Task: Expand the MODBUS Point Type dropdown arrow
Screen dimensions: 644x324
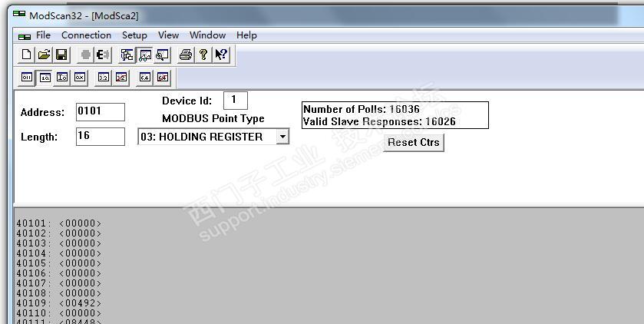Action: [282, 137]
